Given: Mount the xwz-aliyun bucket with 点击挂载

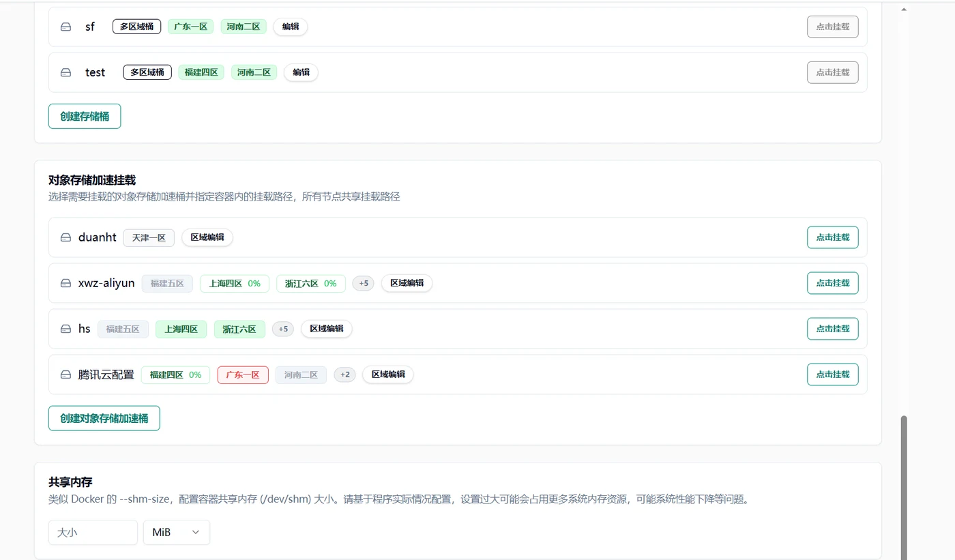Looking at the screenshot, I should [x=833, y=283].
